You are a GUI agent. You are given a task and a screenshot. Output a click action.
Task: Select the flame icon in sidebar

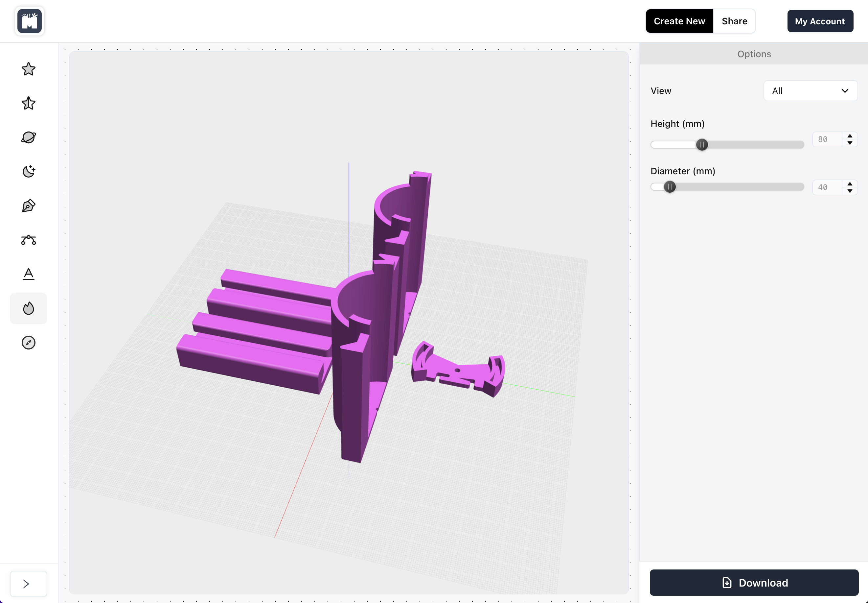point(29,308)
